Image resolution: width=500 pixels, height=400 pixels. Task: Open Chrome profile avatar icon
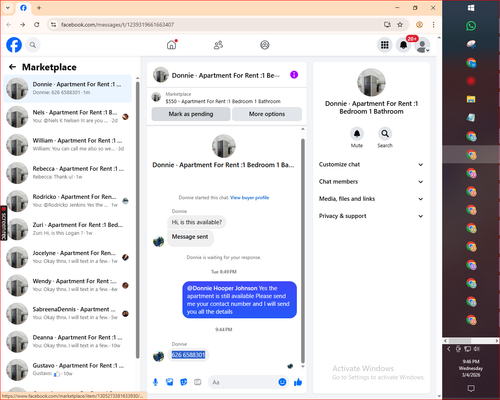pos(419,24)
